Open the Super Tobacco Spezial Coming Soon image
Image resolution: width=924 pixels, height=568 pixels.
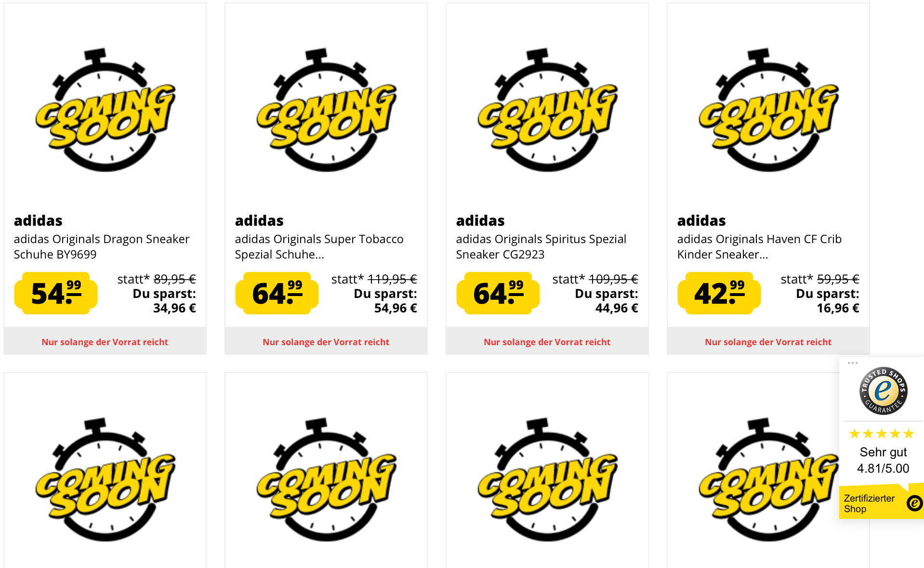tap(326, 110)
